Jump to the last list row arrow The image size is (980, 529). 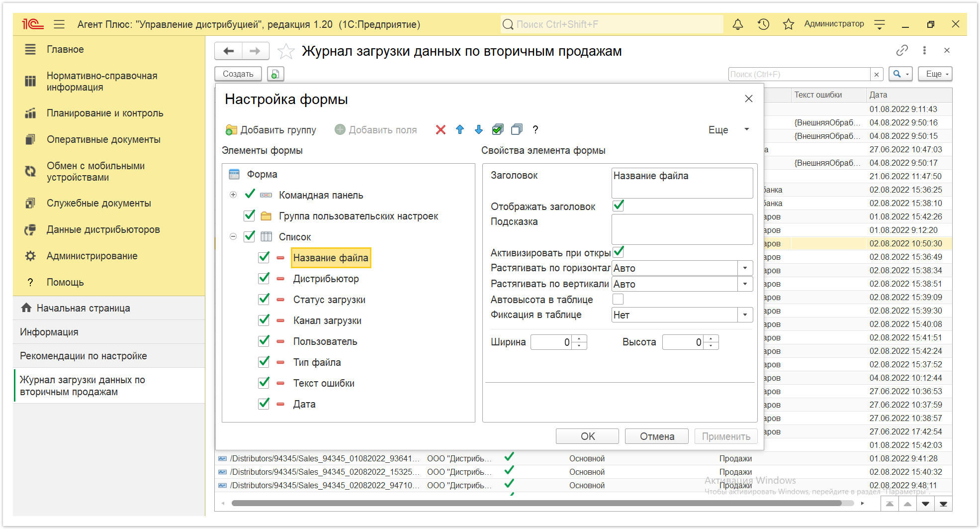[943, 504]
